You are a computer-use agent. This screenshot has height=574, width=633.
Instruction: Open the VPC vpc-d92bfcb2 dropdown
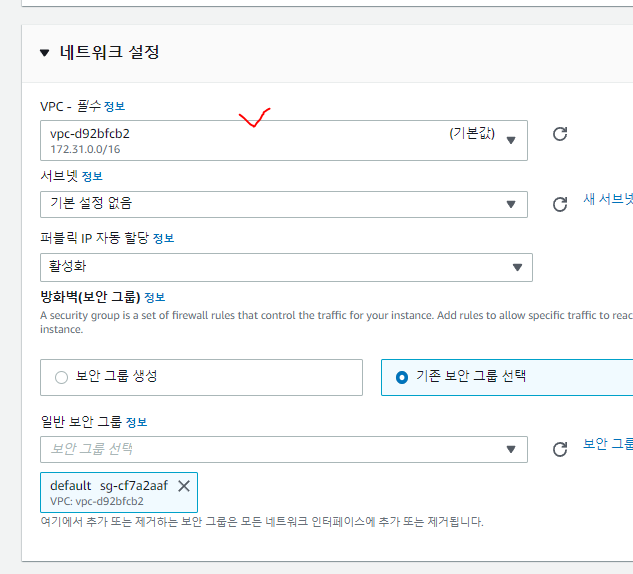[284, 140]
